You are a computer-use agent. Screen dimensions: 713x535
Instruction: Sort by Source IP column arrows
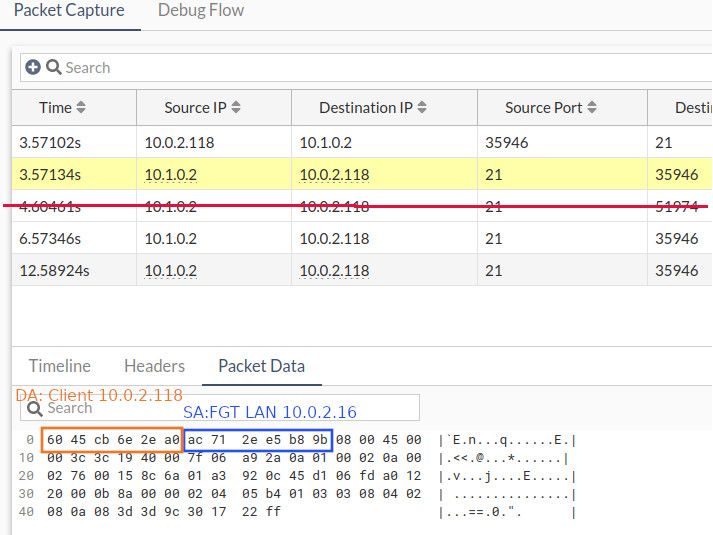pos(236,107)
